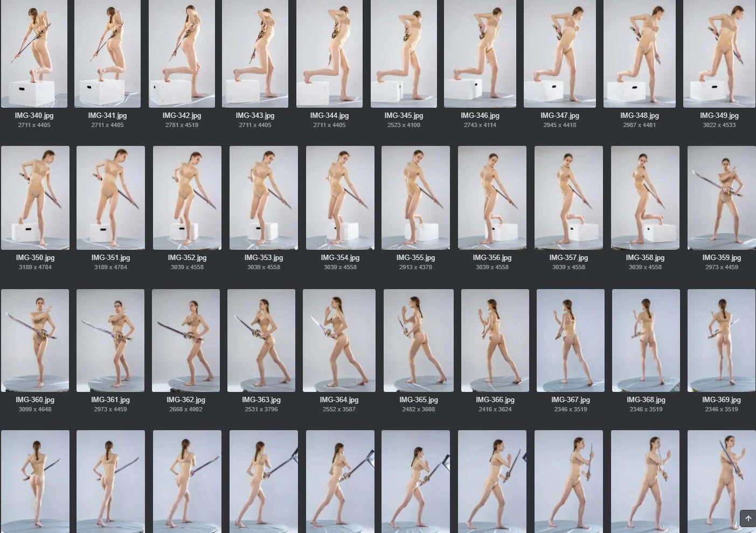Click the 2913 x 4370 dimensions text
Image resolution: width=756 pixels, height=533 pixels.
[415, 267]
